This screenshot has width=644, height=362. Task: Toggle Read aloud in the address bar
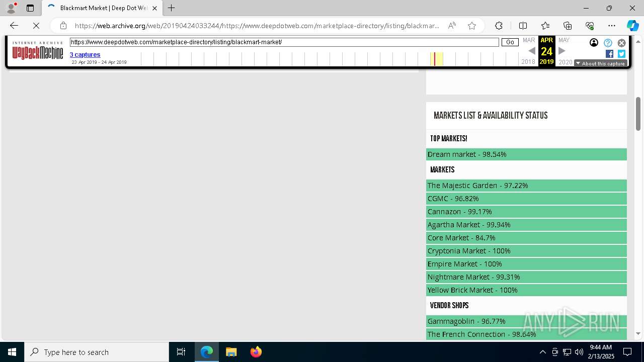pyautogui.click(x=452, y=26)
